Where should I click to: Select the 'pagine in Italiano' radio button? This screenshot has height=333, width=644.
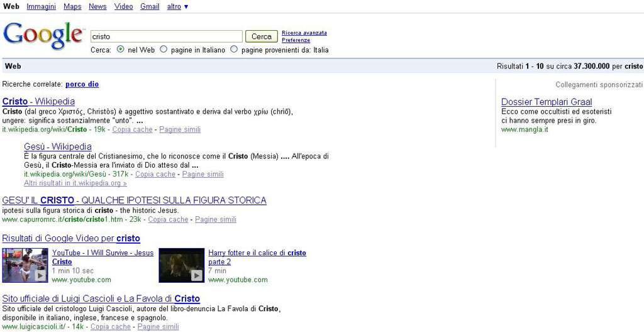164,50
